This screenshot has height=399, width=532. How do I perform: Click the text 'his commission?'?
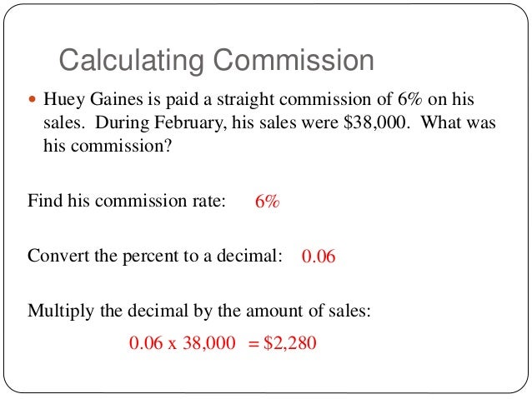pyautogui.click(x=108, y=146)
